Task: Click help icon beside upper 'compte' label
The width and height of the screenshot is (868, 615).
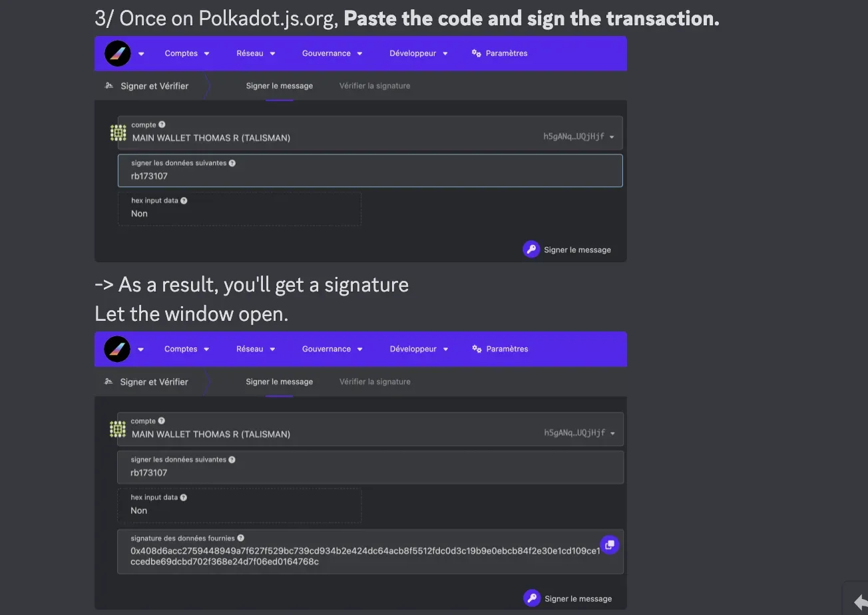Action: (162, 124)
